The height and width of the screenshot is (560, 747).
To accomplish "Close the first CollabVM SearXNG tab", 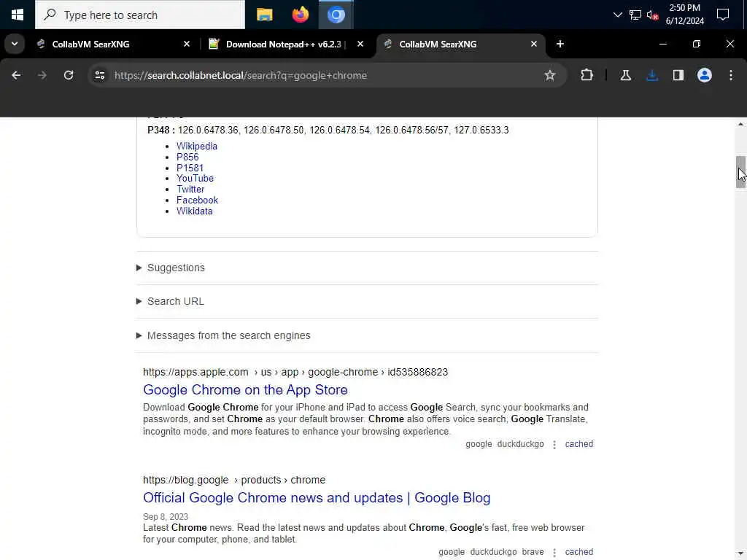I will coord(187,44).
